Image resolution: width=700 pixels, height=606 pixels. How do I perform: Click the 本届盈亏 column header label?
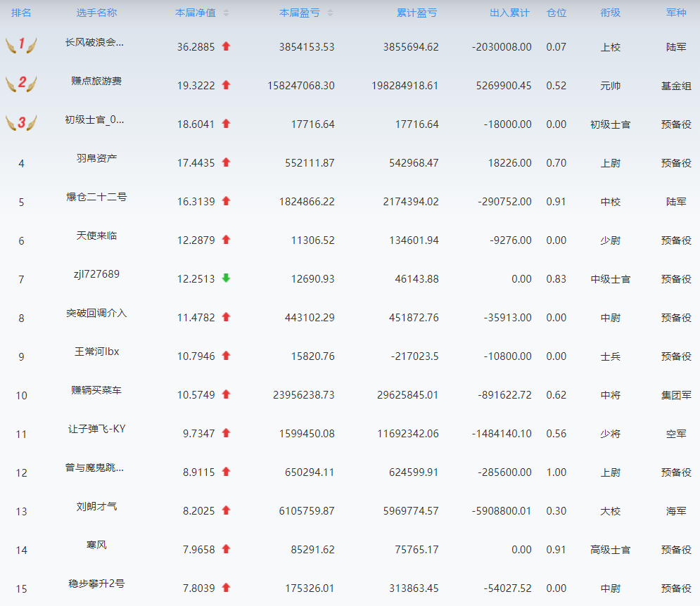click(300, 13)
